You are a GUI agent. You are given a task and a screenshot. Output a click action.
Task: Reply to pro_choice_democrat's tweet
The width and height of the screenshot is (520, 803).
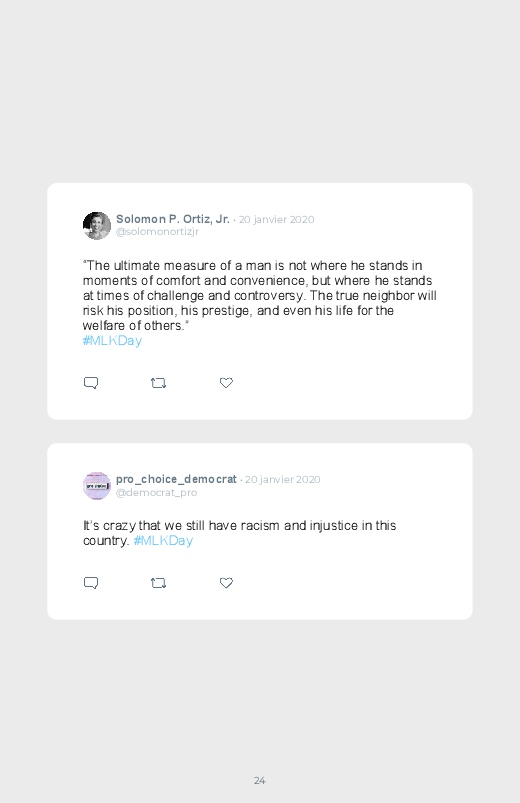(x=91, y=583)
